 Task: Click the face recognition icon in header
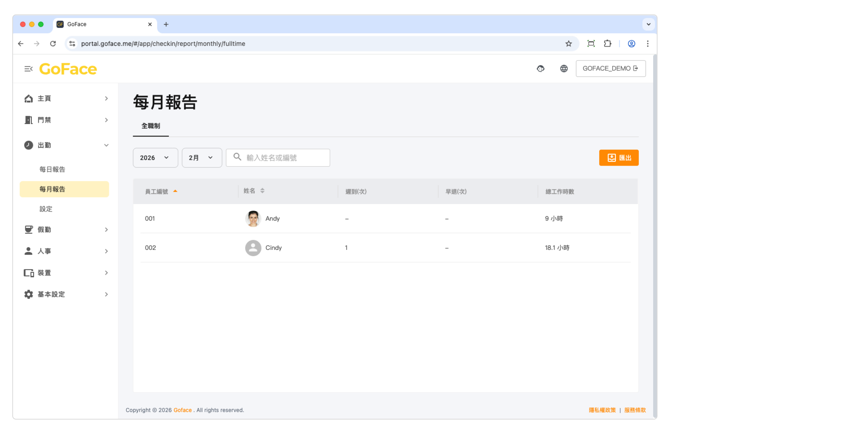click(x=540, y=69)
